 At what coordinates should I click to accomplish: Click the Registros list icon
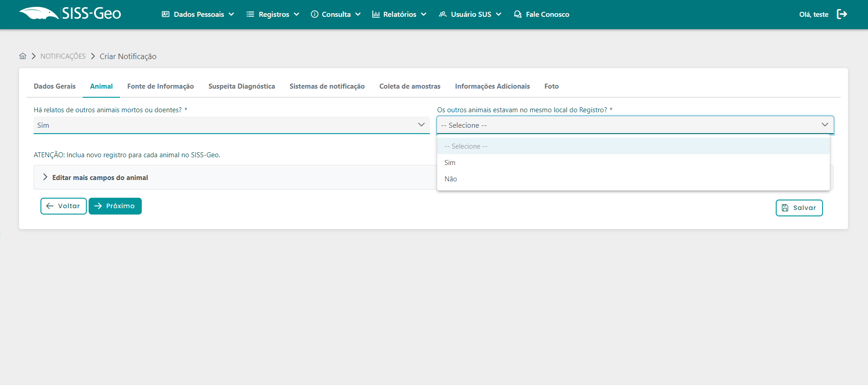click(250, 14)
